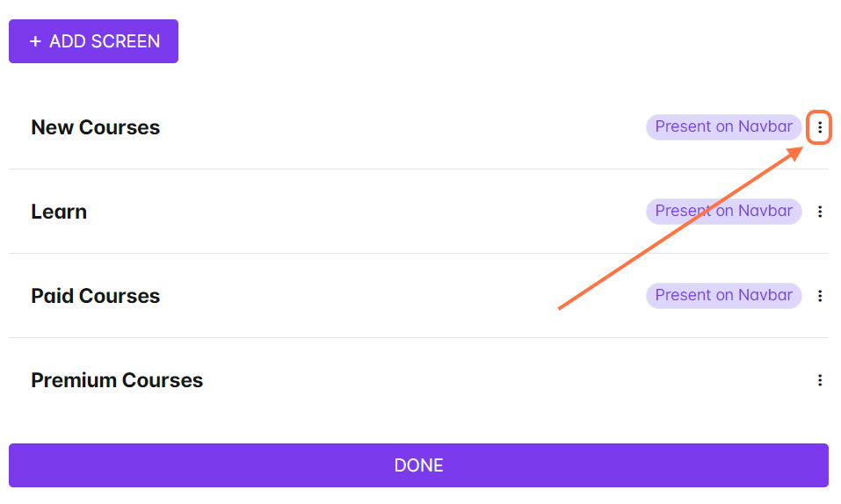The width and height of the screenshot is (841, 504).
Task: Select the Paid Courses screen title
Action: pyautogui.click(x=96, y=296)
